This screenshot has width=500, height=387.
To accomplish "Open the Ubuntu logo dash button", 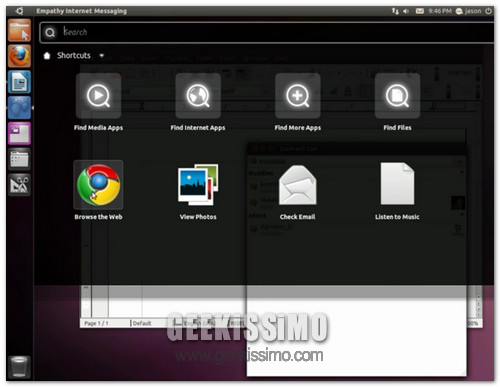I will pos(19,11).
